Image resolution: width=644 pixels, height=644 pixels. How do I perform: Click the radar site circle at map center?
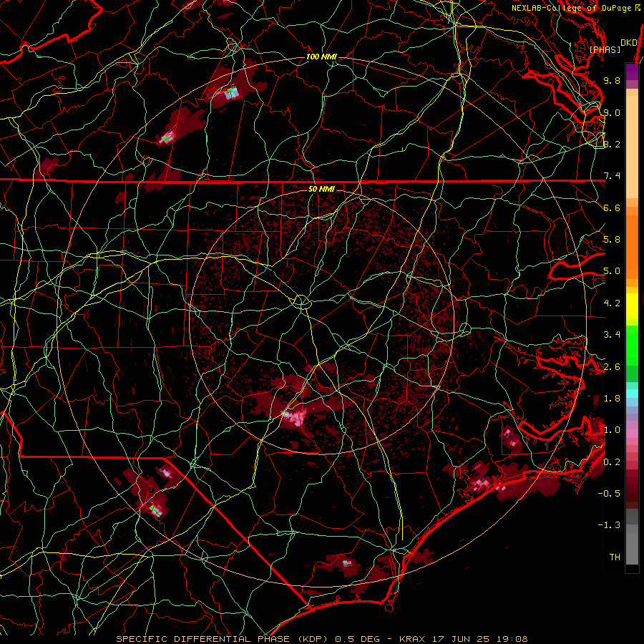[x=302, y=302]
